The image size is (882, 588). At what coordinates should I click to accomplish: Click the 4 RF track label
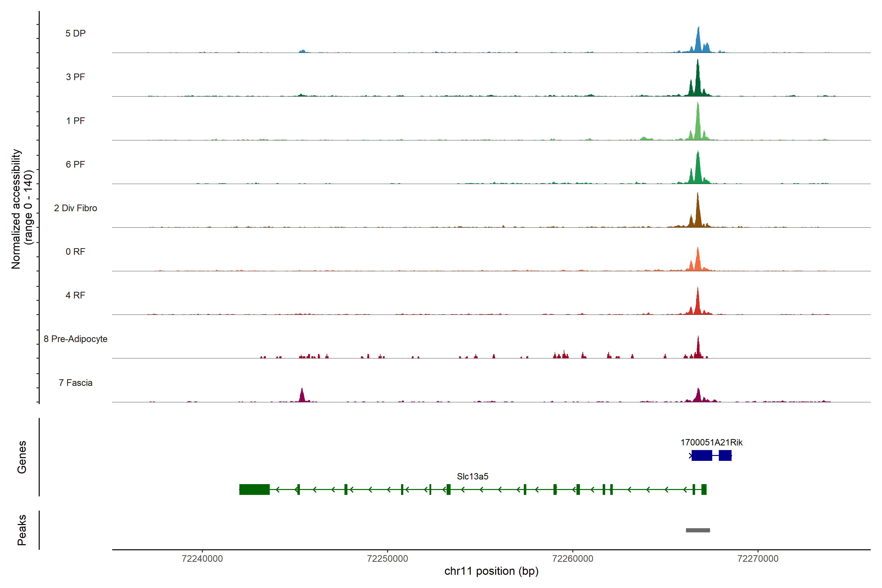pyautogui.click(x=75, y=295)
